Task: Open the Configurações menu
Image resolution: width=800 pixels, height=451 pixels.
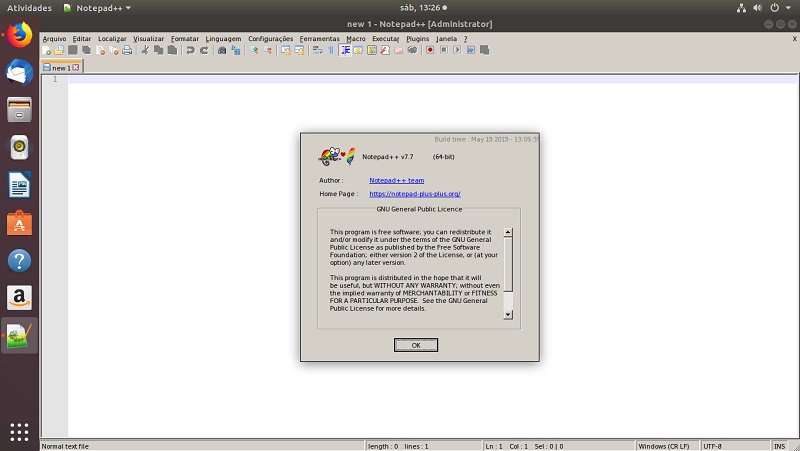Action: pyautogui.click(x=270, y=39)
